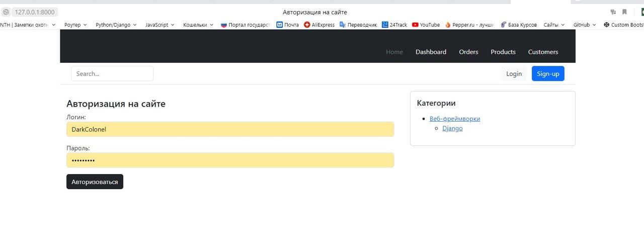The width and height of the screenshot is (644, 248).
Task: Click the Пароль: field label
Action: (78, 148)
